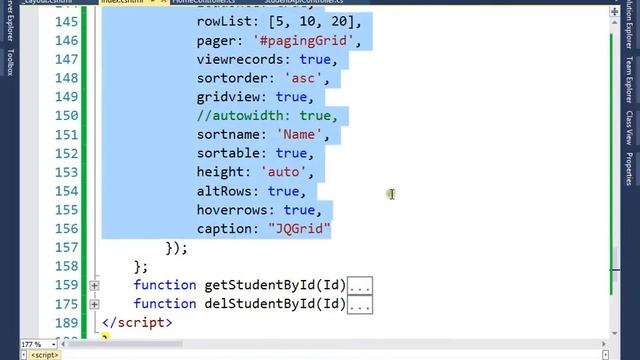This screenshot has height=360, width=640.
Task: Click the horizontal scrollbar thumb
Action: tap(125, 344)
